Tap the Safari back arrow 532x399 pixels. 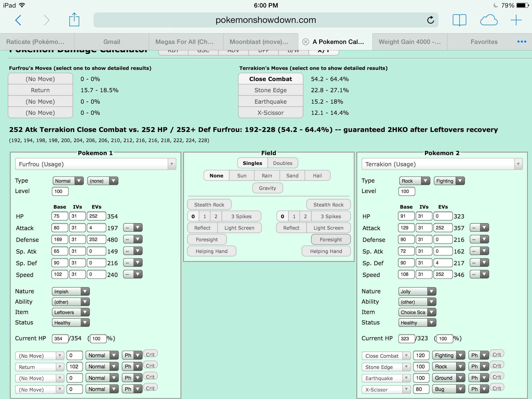click(18, 20)
